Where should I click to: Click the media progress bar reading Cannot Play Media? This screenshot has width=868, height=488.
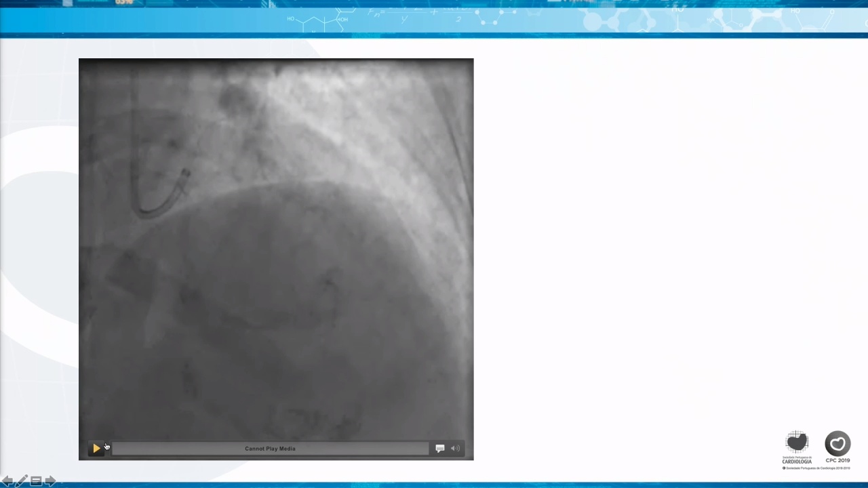(270, 449)
